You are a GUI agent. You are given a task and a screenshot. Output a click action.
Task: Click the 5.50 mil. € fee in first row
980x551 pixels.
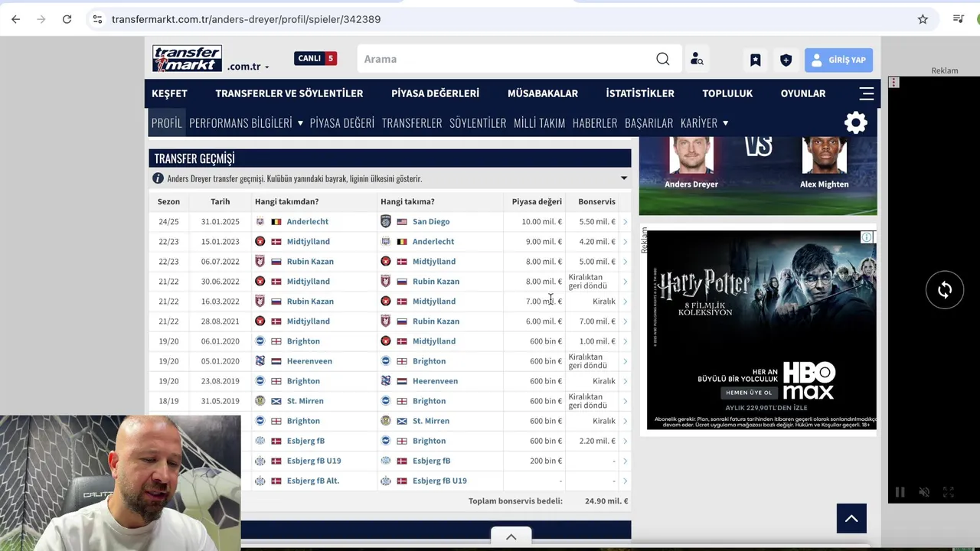pos(597,222)
